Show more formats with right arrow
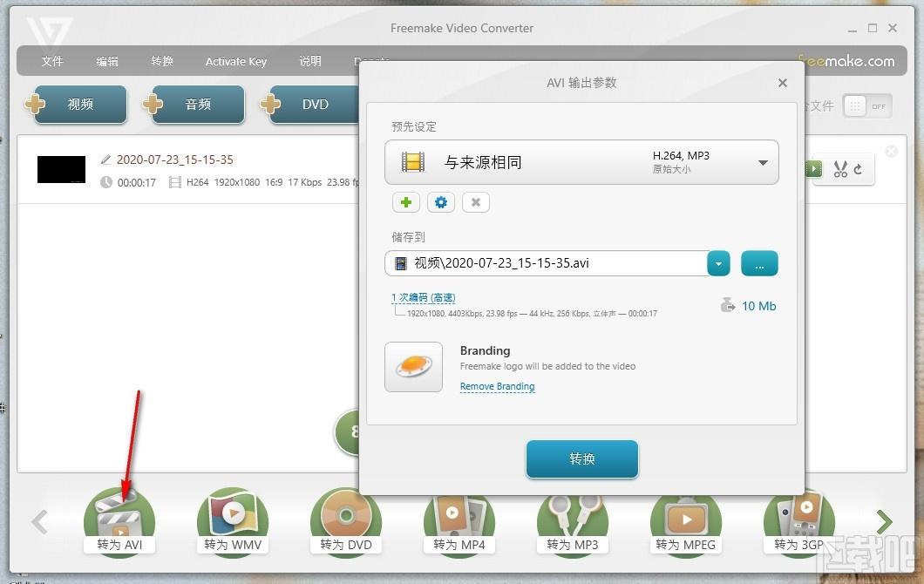The height and width of the screenshot is (584, 924). (x=884, y=521)
